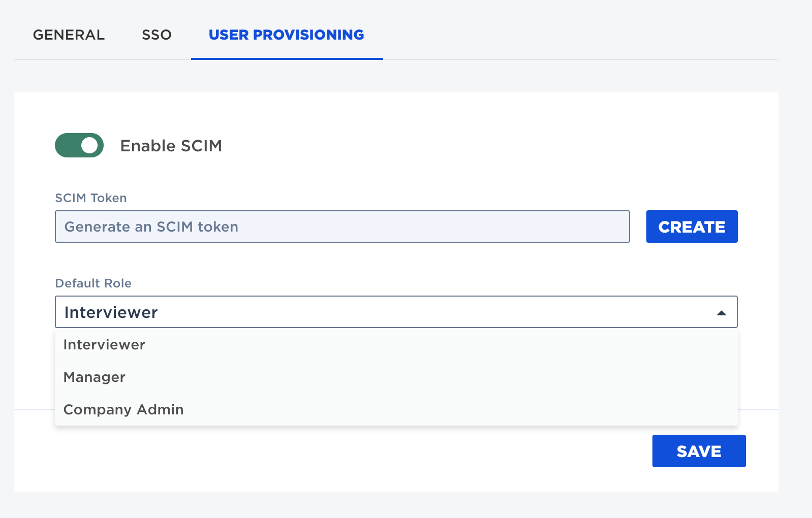Switch to the SSO tab
The image size is (812, 518).
[156, 35]
